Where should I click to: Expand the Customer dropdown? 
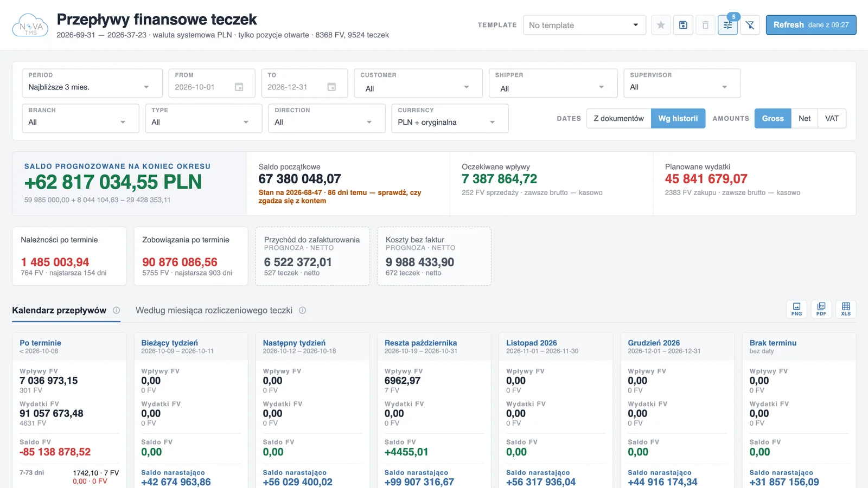418,83
